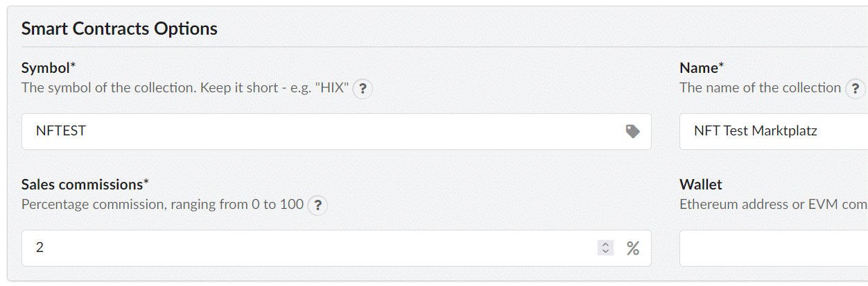
Task: Click the tag icon in Symbol field
Action: (632, 131)
